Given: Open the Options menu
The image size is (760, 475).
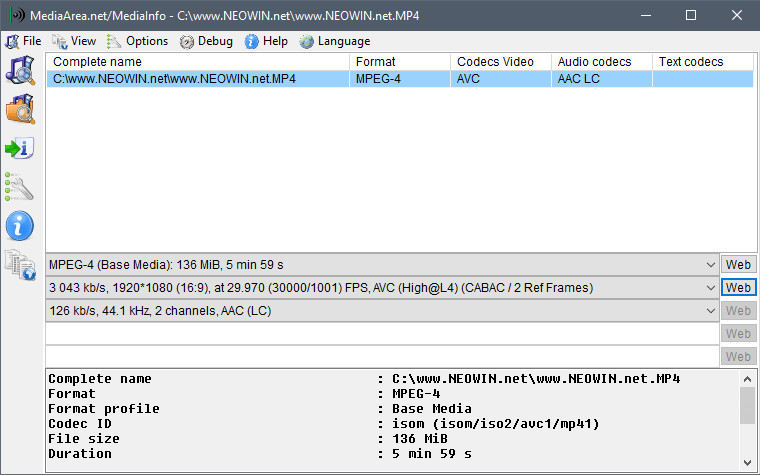Looking at the screenshot, I should (x=137, y=41).
